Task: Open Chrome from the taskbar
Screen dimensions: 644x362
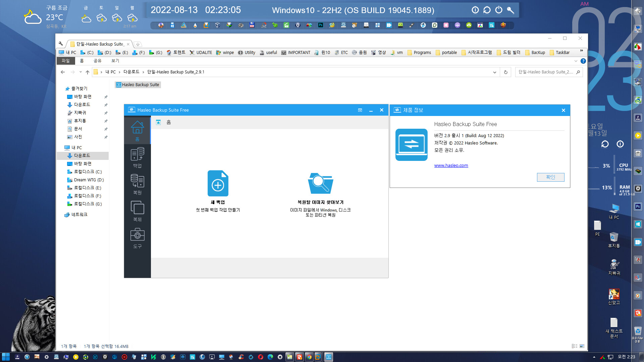Action: pos(309,357)
